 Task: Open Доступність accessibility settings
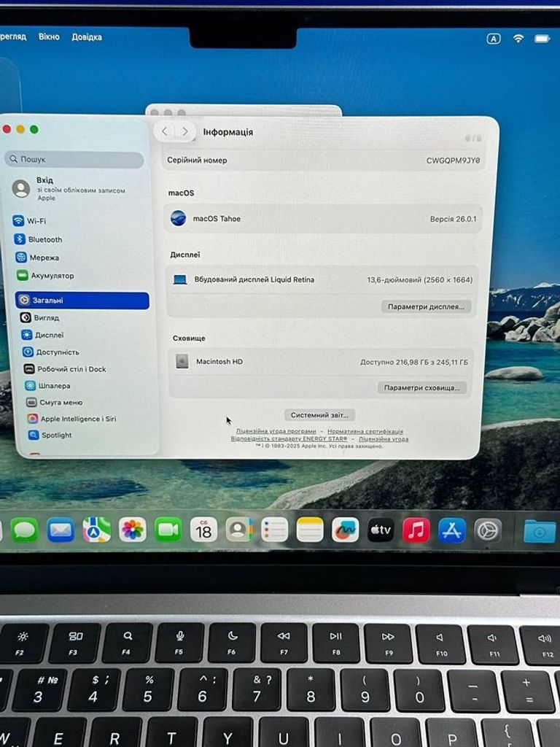tap(51, 352)
